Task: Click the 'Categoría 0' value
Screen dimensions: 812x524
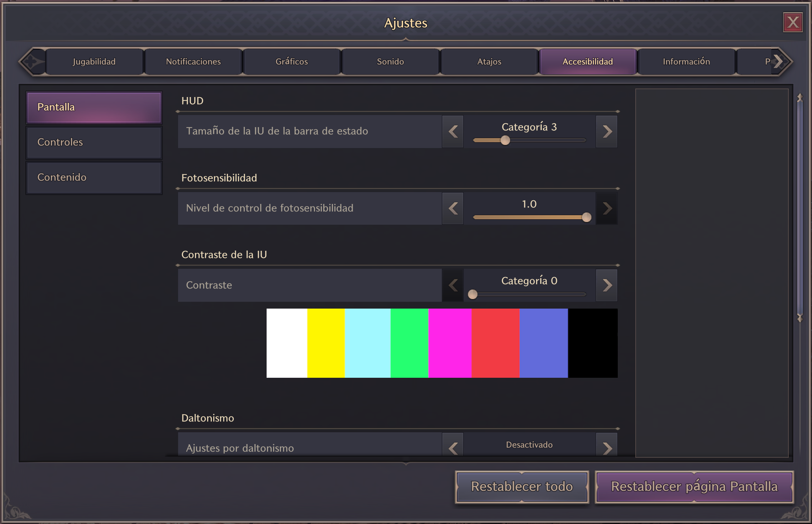Action: coord(529,281)
